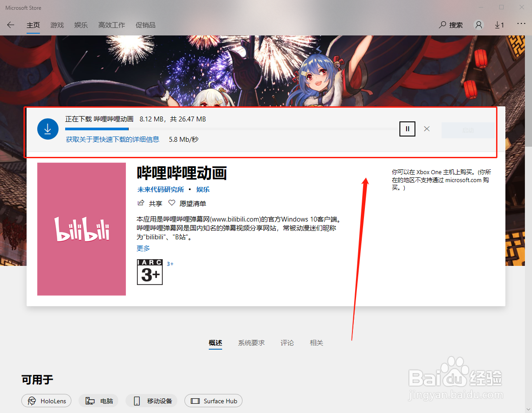Image resolution: width=532 pixels, height=413 pixels.
Task: Click the blue download circle icon
Action: coord(48,129)
